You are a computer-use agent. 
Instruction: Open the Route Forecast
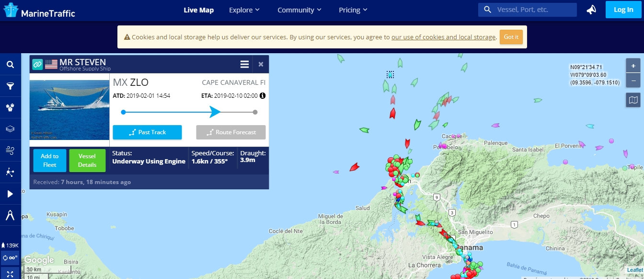tap(231, 132)
